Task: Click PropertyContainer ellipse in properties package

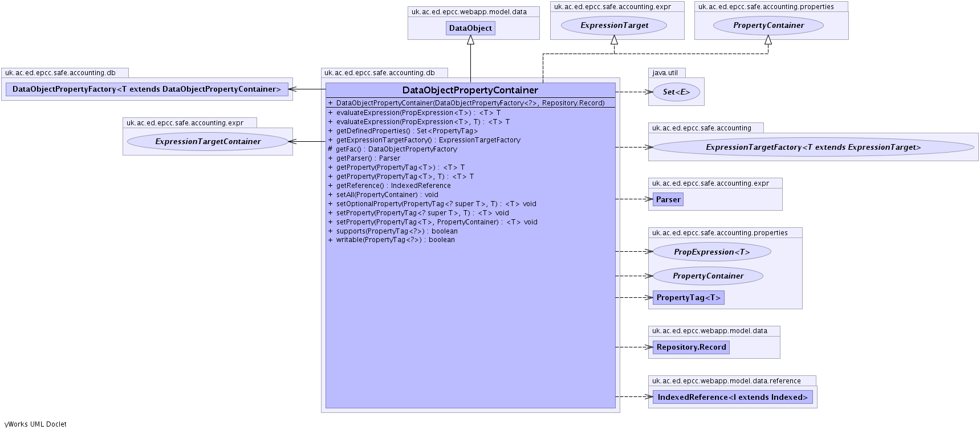Action: [707, 276]
